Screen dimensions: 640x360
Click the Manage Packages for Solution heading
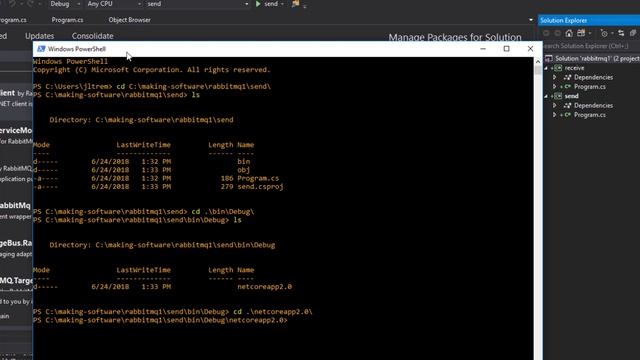click(x=455, y=37)
